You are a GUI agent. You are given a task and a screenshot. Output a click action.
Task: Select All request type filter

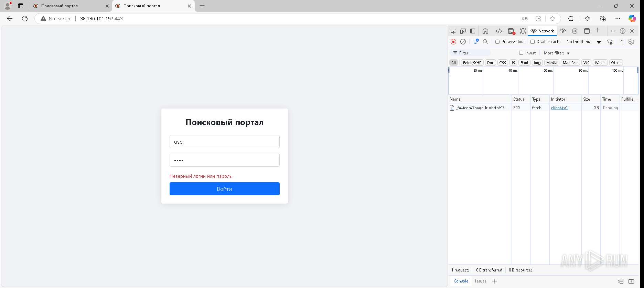click(x=453, y=63)
